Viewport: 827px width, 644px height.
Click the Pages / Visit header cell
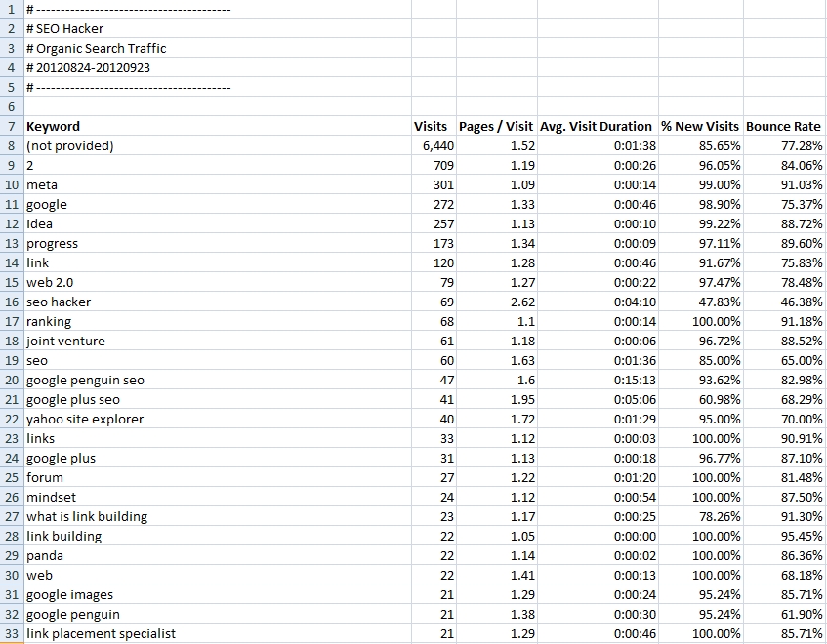coord(496,127)
